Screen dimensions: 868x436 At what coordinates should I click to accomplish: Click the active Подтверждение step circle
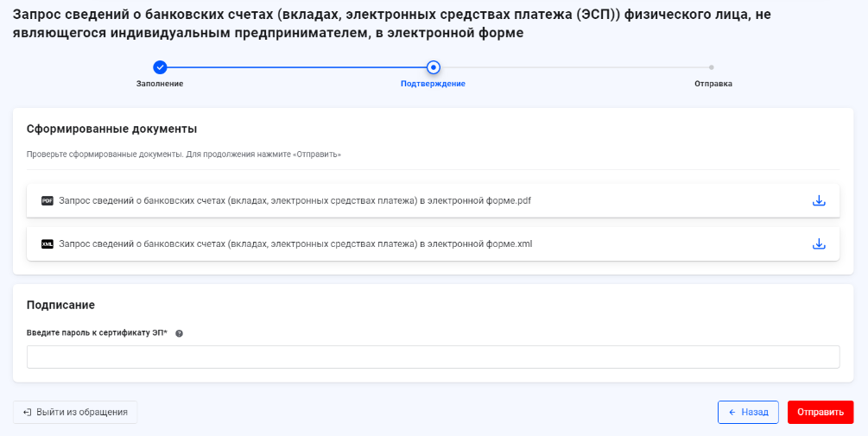433,67
